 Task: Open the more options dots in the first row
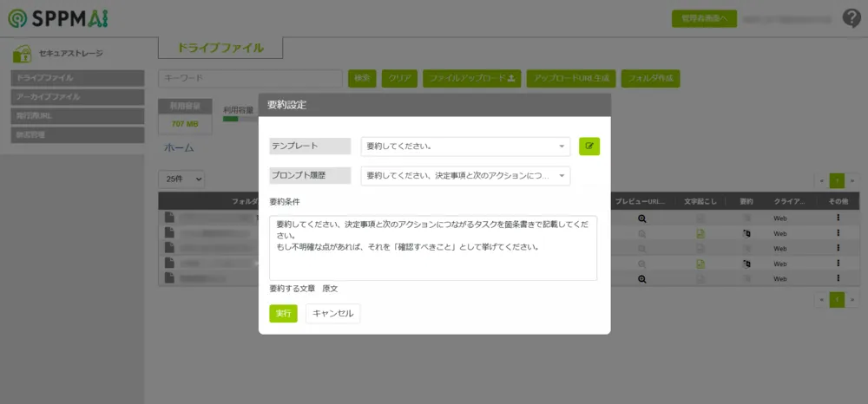(838, 218)
